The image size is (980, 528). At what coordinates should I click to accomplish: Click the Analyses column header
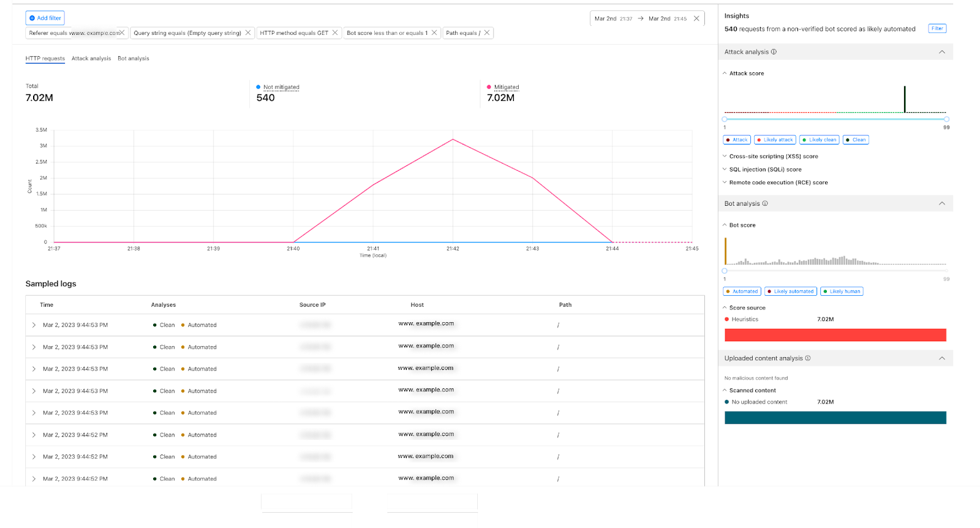point(164,305)
